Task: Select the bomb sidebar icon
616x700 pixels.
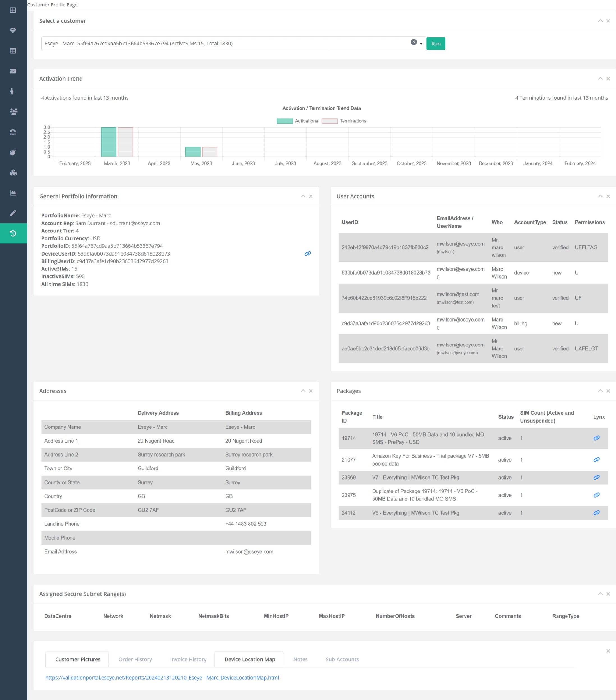Action: 13,152
